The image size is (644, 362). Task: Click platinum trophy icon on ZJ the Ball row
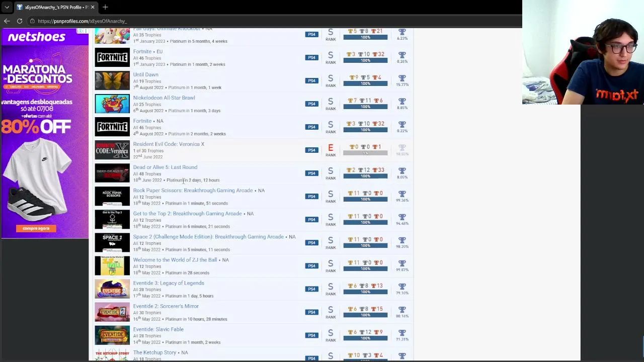point(402,263)
